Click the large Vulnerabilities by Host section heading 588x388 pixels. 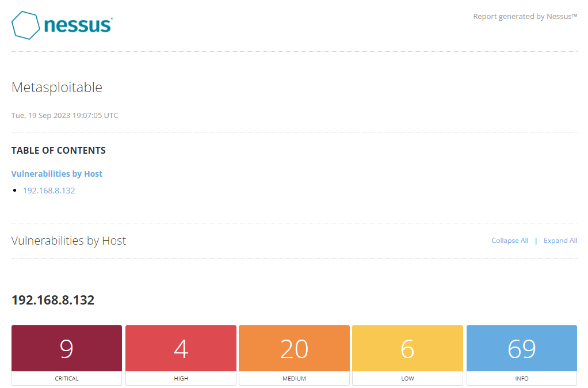click(x=68, y=241)
